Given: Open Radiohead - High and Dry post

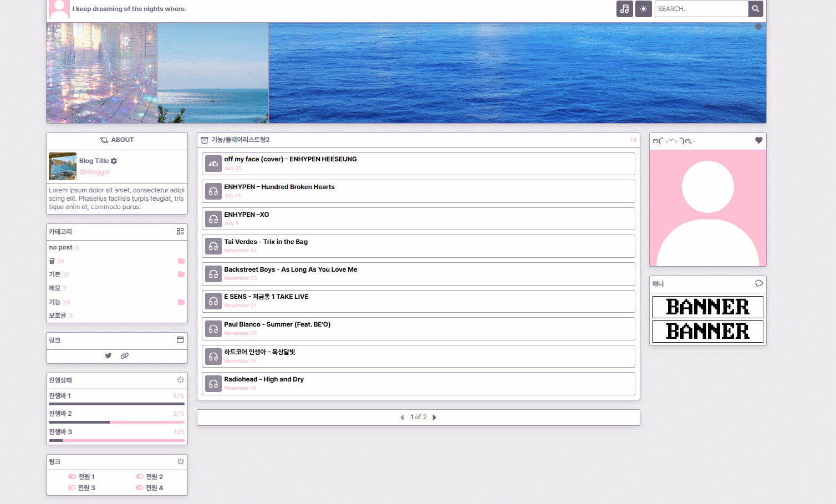Looking at the screenshot, I should [264, 379].
